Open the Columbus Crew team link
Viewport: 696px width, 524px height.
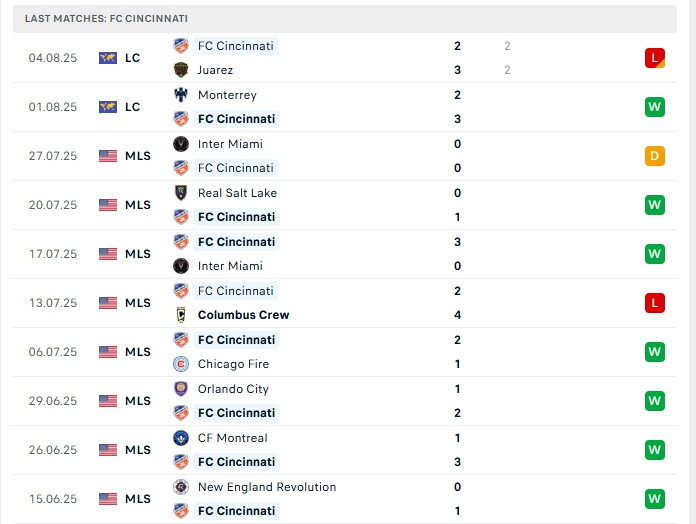(x=243, y=315)
